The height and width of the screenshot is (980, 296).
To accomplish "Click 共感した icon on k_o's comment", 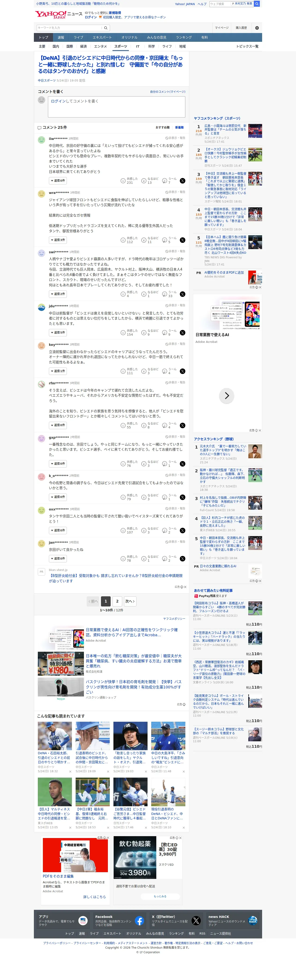I will pyautogui.click(x=123, y=497).
